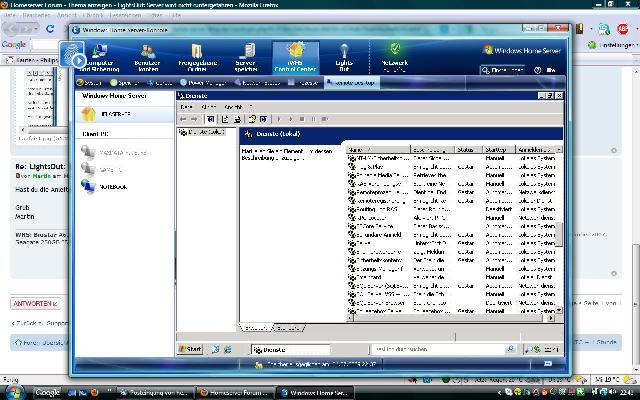Image resolution: width=640 pixels, height=400 pixels.
Task: Sort services by Anmelden als column
Action: pos(536,150)
